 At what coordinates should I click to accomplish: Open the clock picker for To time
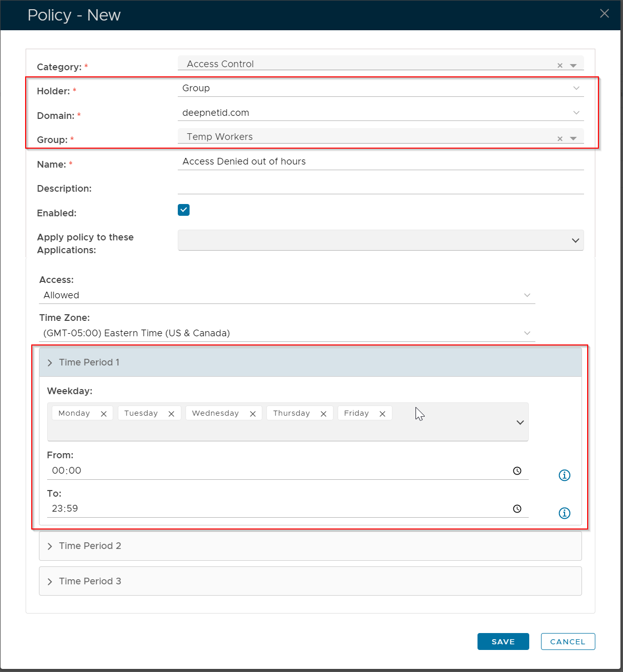[x=517, y=508]
